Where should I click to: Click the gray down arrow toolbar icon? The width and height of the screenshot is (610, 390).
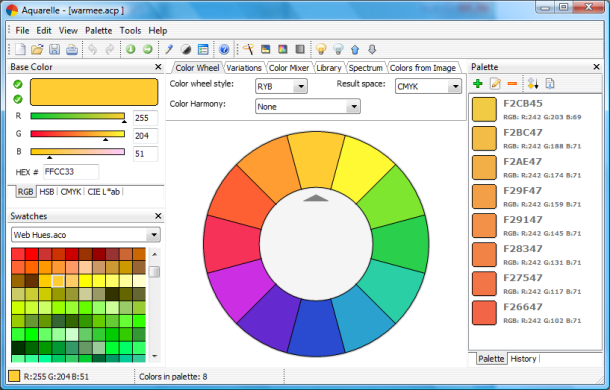[x=372, y=49]
